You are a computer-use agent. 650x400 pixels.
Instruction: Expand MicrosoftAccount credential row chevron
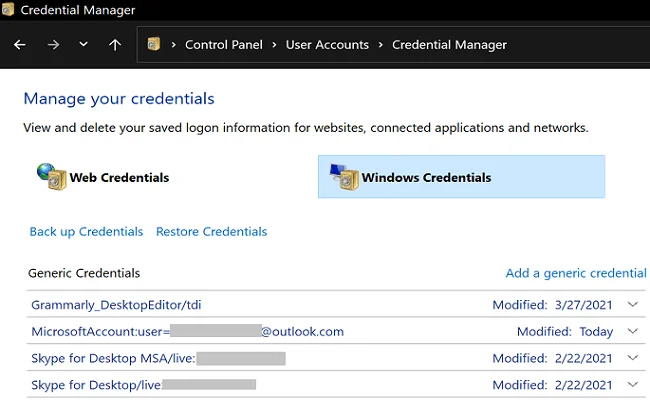click(x=633, y=331)
